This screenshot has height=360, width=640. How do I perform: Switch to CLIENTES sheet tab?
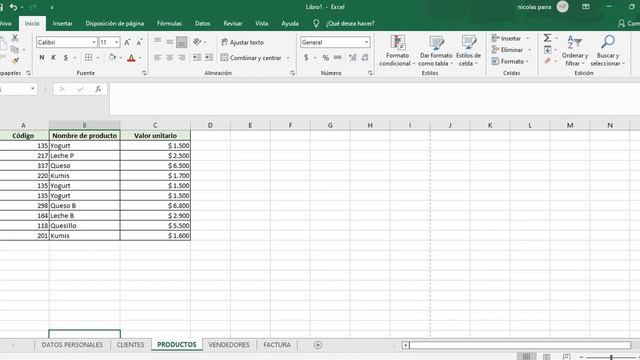pyautogui.click(x=131, y=345)
